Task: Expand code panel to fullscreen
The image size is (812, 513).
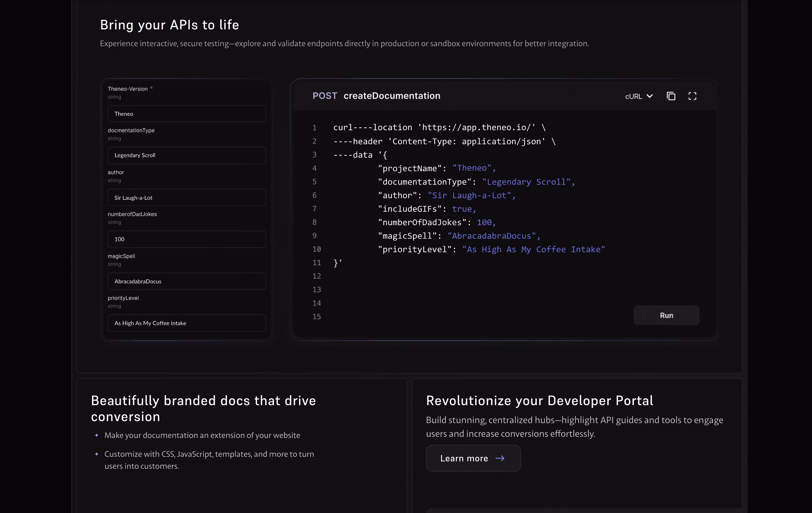Action: click(692, 96)
